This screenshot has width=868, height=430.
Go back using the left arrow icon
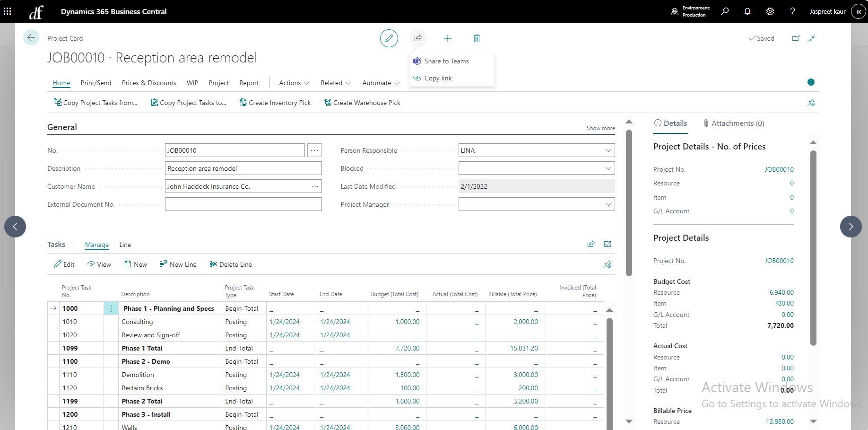[x=31, y=38]
